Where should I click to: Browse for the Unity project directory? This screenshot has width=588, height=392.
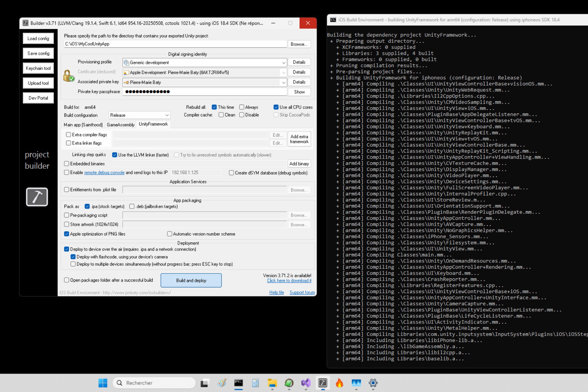coord(299,44)
